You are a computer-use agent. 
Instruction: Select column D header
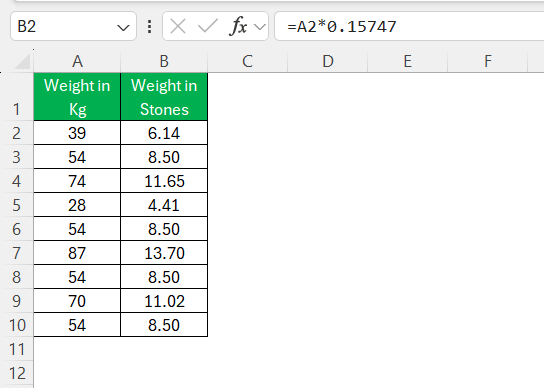coord(328,61)
